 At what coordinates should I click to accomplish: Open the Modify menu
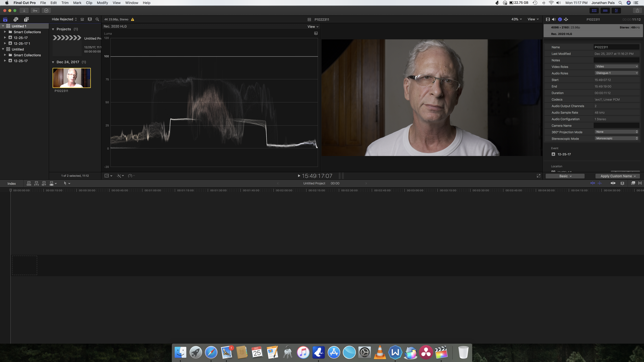[102, 3]
